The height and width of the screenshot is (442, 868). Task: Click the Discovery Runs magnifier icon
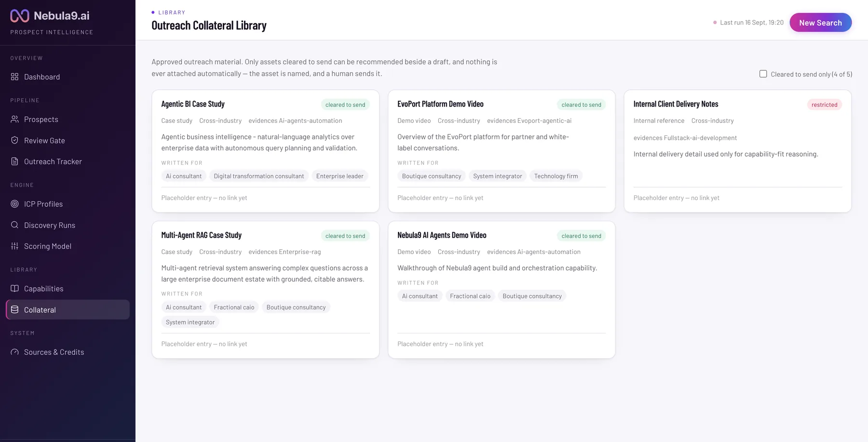(15, 225)
